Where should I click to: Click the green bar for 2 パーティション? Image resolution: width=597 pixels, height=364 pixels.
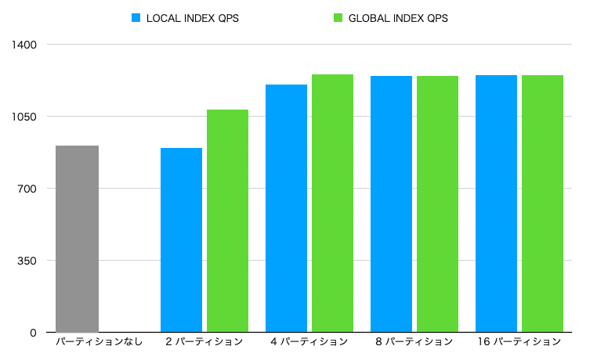click(x=228, y=221)
